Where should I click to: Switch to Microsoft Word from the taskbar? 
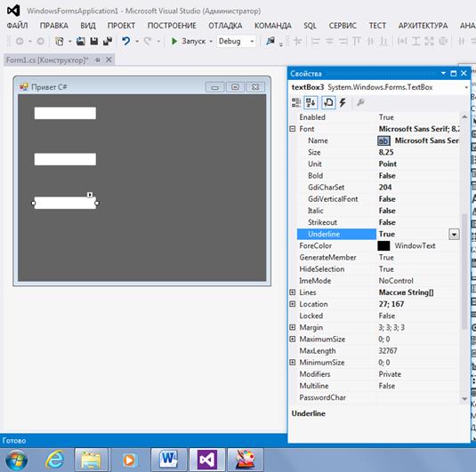[168, 460]
